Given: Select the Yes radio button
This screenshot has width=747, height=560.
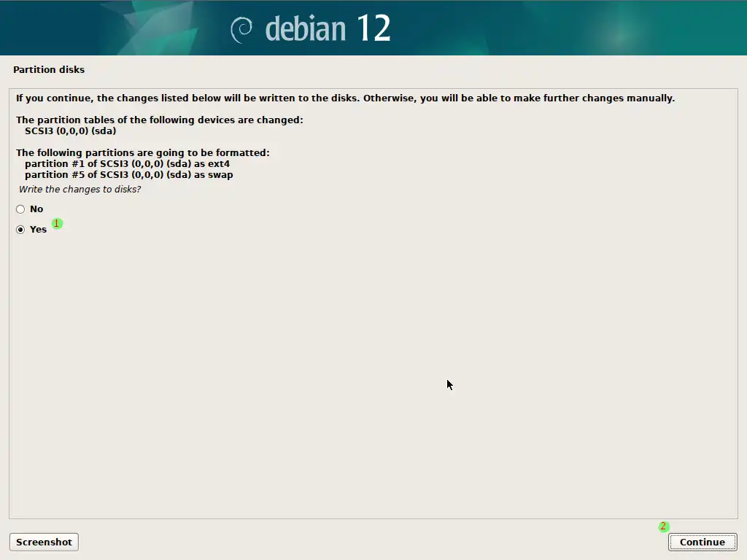Looking at the screenshot, I should click(20, 230).
